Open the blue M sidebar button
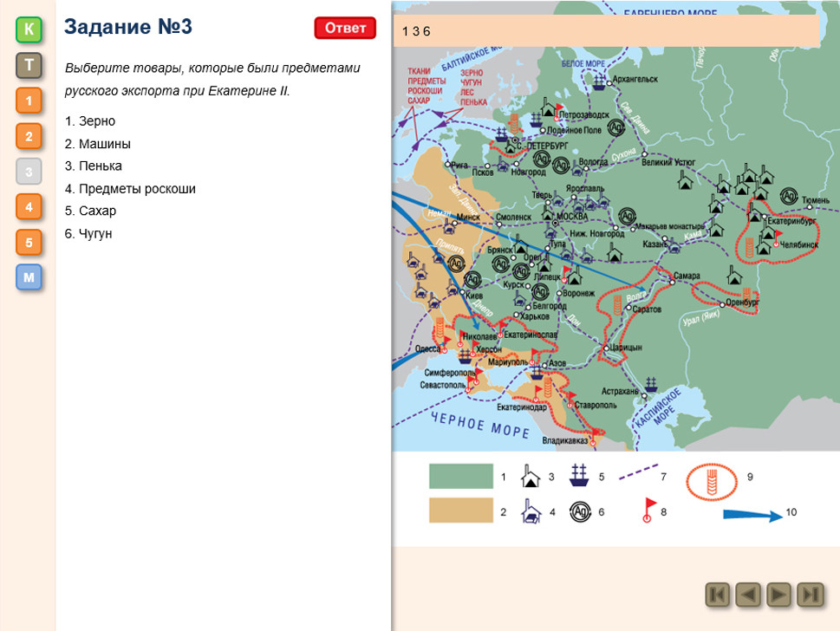This screenshot has width=840, height=631. [x=29, y=278]
